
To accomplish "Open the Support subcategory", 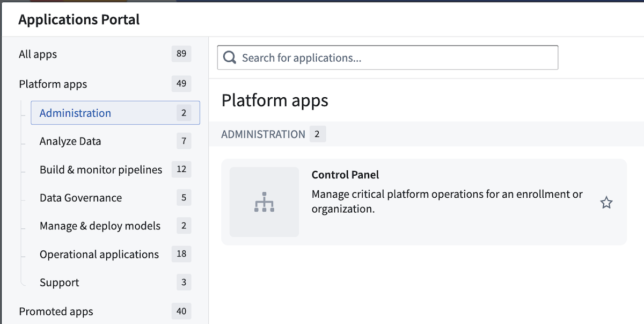I will 115,282.
